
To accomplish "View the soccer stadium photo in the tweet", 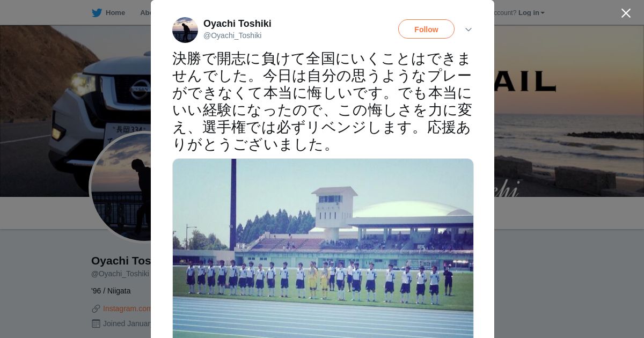I will (323, 248).
